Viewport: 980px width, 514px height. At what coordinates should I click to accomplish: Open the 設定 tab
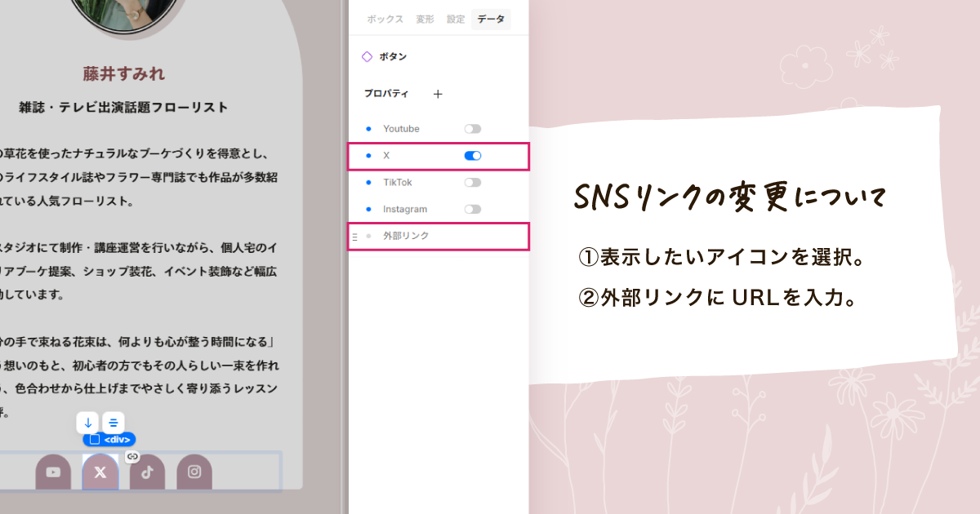point(454,18)
